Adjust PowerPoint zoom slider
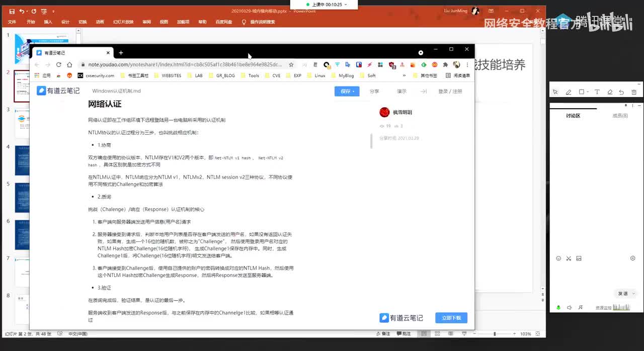Screen dimensions: 644x351 pyautogui.click(x=494, y=334)
